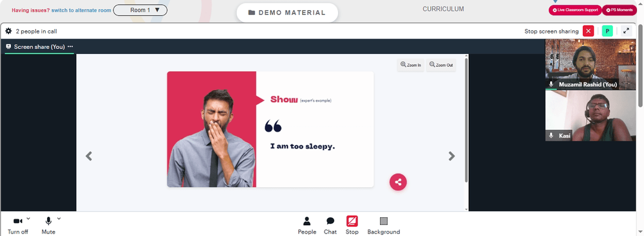Zoom Out on the slide
Screen dimensions: 644x236
[x=441, y=65]
